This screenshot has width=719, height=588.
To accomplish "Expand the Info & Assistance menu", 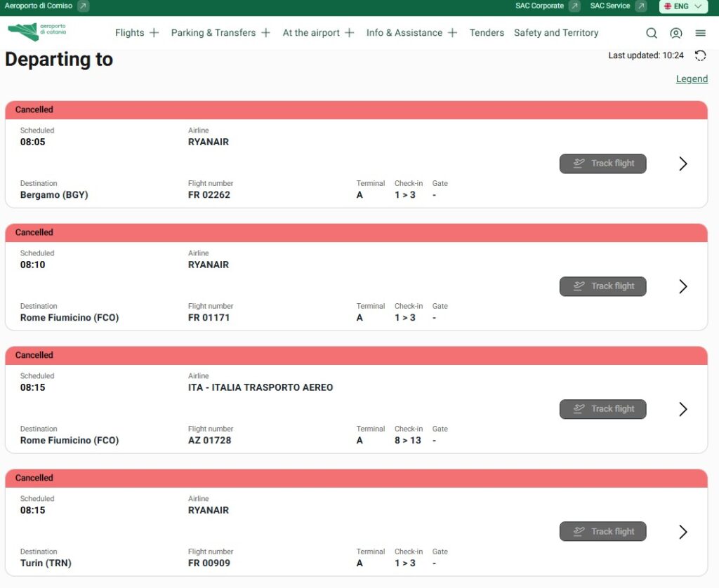I will point(411,32).
